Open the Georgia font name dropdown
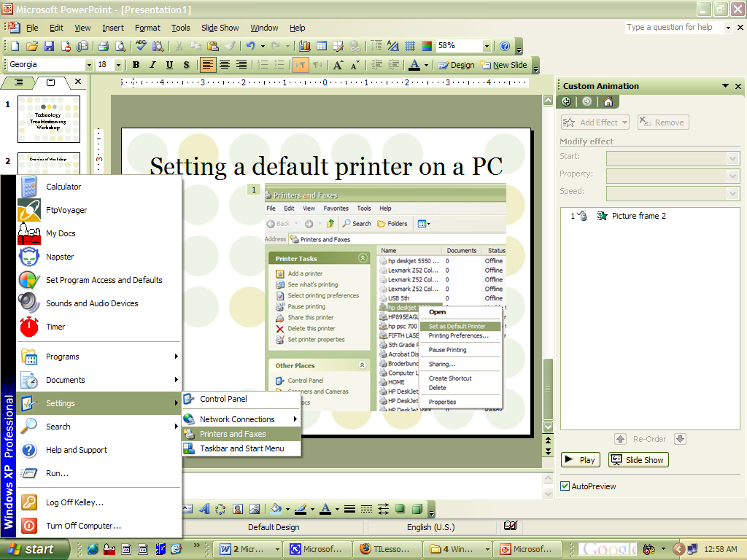The image size is (747, 560). [89, 65]
